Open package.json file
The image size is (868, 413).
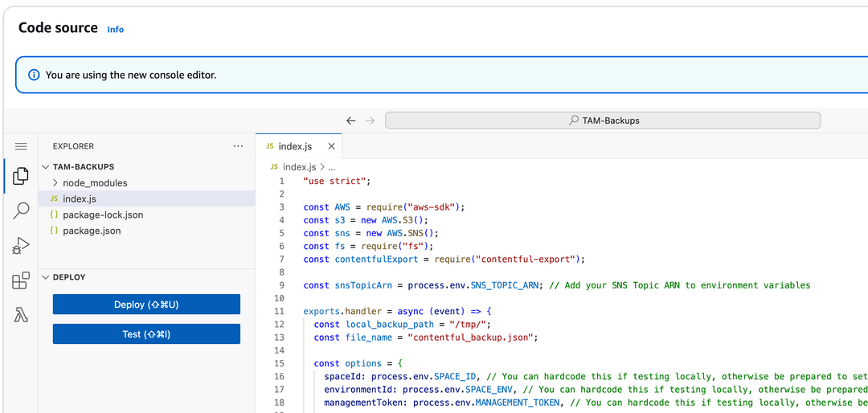click(x=92, y=231)
